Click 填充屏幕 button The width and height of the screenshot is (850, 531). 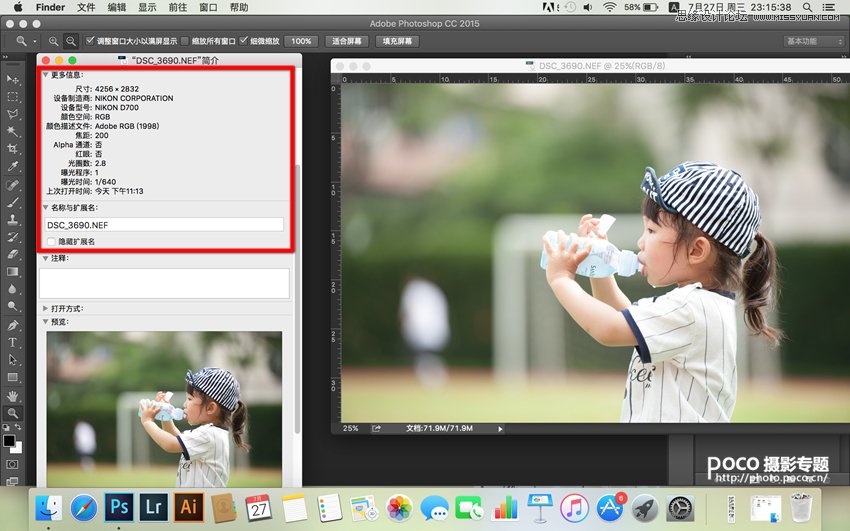click(397, 41)
